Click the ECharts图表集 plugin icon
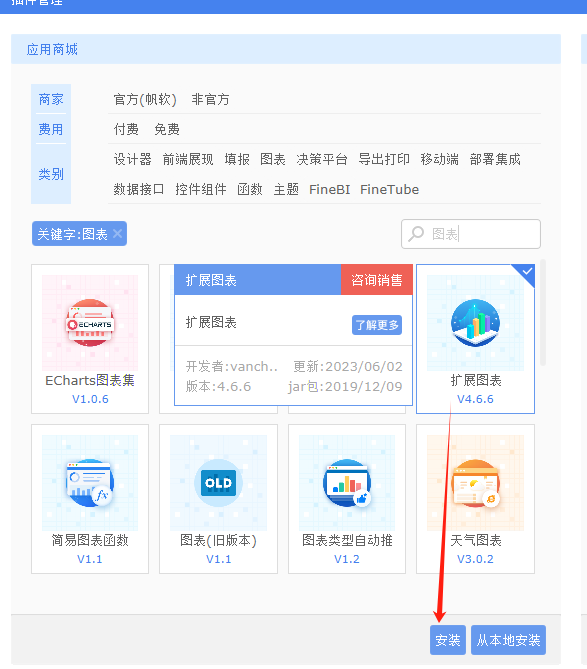The width and height of the screenshot is (587, 669). pyautogui.click(x=90, y=323)
